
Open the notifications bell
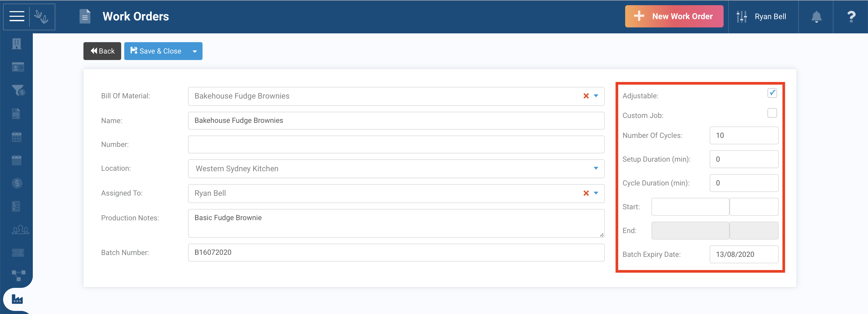coord(816,17)
